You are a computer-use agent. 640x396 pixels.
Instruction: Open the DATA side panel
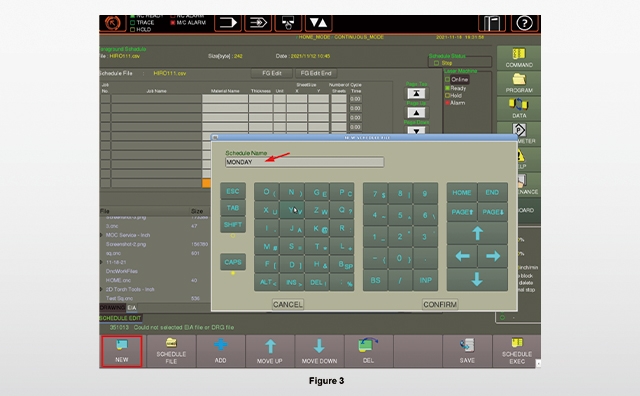click(x=519, y=109)
